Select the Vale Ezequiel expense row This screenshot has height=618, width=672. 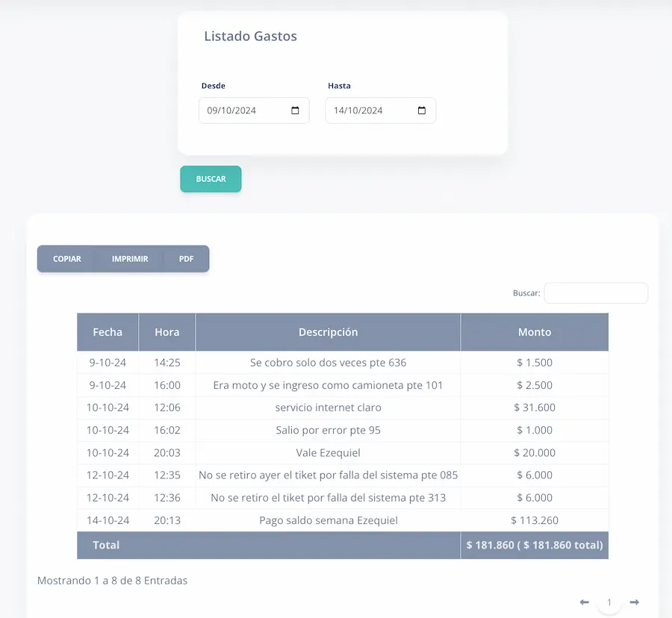click(328, 452)
